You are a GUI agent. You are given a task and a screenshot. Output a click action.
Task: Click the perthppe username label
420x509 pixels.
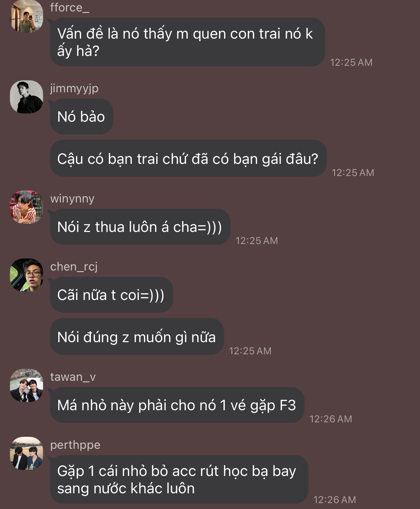click(75, 445)
